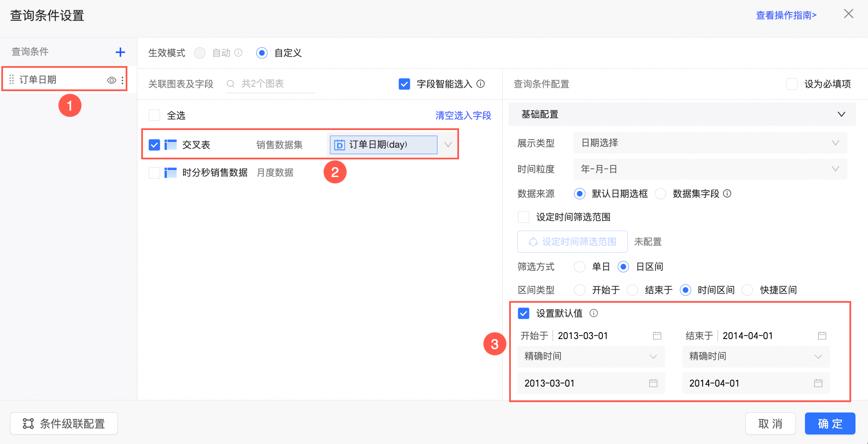Viewport: 868px width, 444px height.
Task: Click the 月度数据 dataset name
Action: (x=275, y=173)
